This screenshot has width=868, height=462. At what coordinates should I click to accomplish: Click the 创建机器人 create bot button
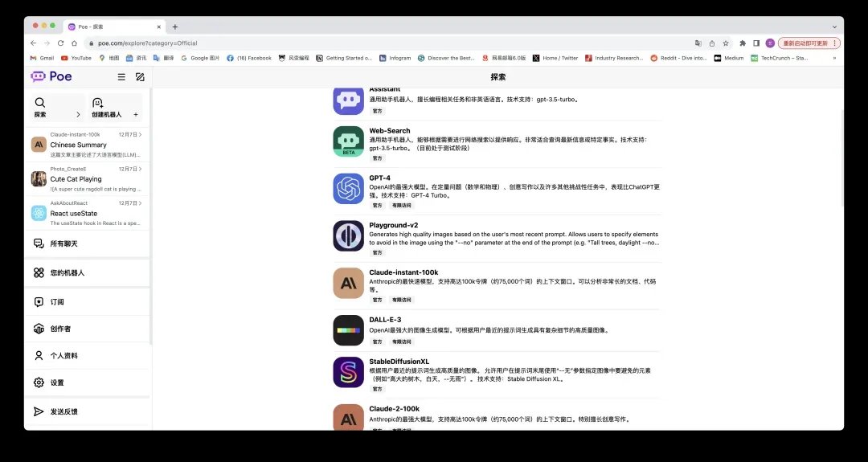click(115, 108)
